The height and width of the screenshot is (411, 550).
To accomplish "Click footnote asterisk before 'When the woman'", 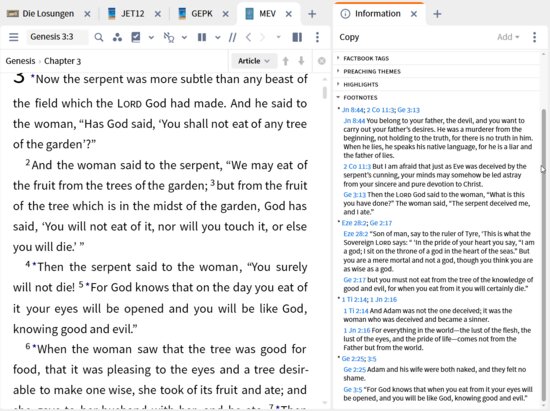I will 34,347.
